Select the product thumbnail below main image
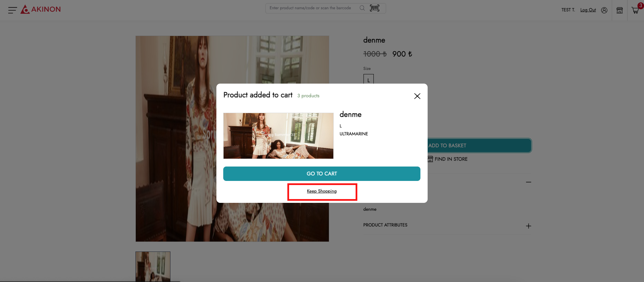 click(x=153, y=267)
